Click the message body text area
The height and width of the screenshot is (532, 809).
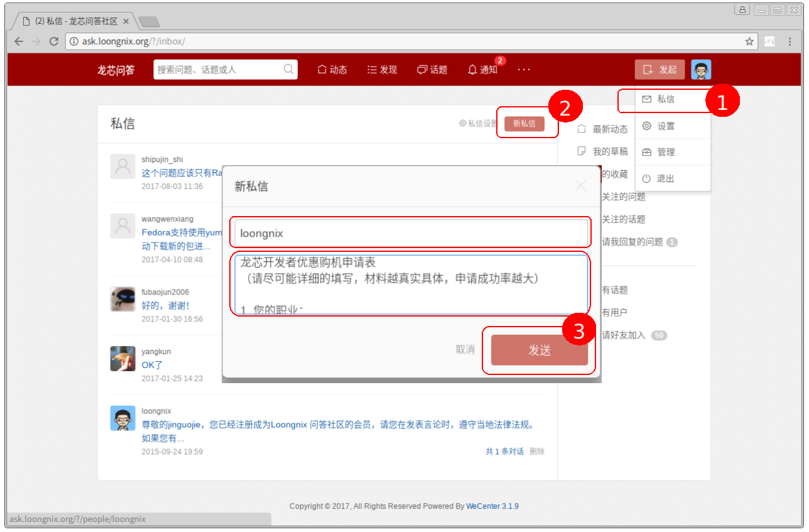coord(411,283)
